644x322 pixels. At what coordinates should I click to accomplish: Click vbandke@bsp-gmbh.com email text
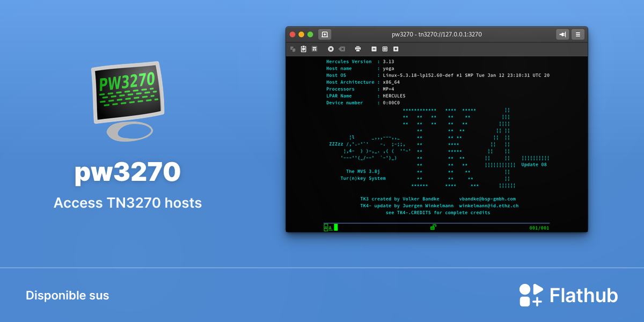click(x=487, y=199)
